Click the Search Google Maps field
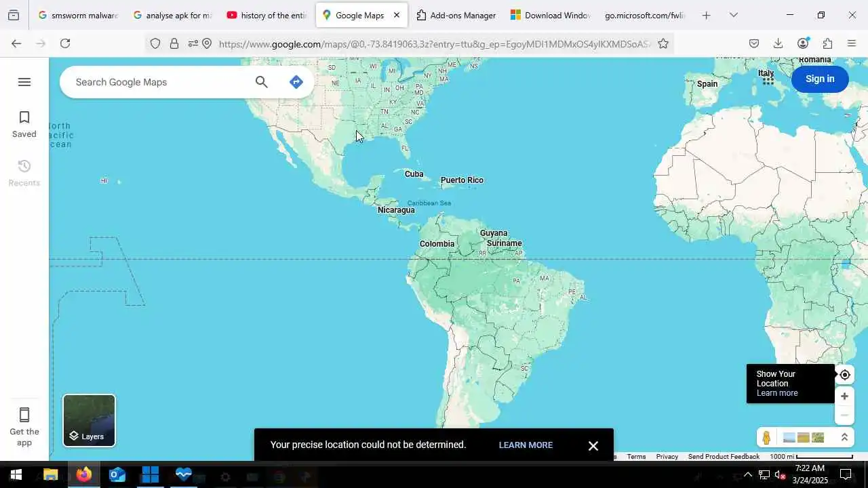 [159, 82]
